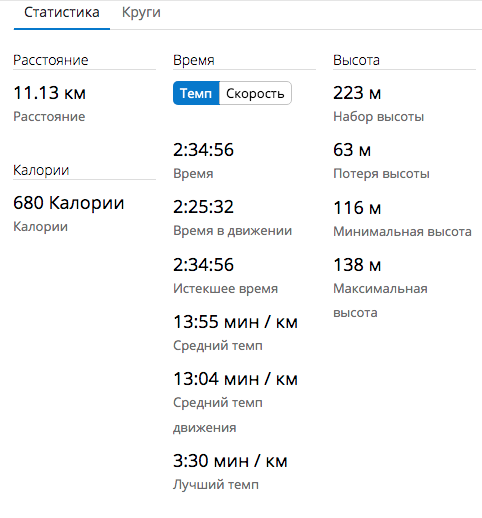Image resolution: width=482 pixels, height=518 pixels.
Task: Click the 11.13 км distance value
Action: (x=49, y=93)
